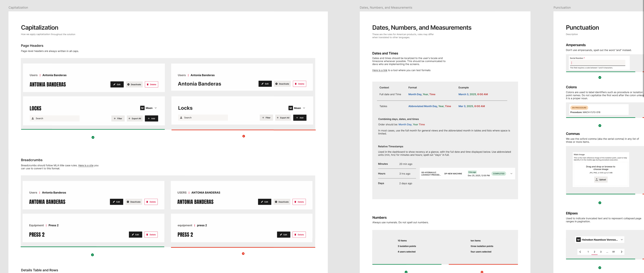Image resolution: width=644 pixels, height=273 pixels.
Task: Open Moen dropdown chevron in all-caps 'LOCKS' panel
Action: [x=156, y=108]
